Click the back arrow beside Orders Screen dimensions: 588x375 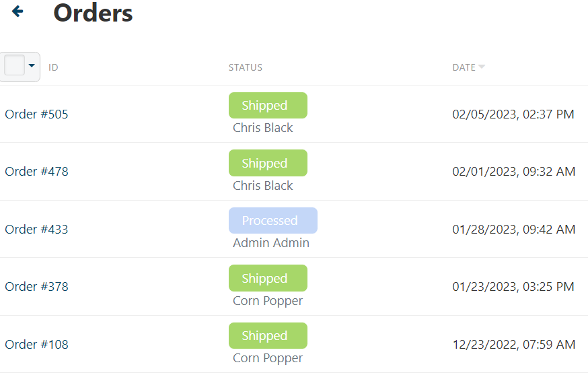click(18, 11)
